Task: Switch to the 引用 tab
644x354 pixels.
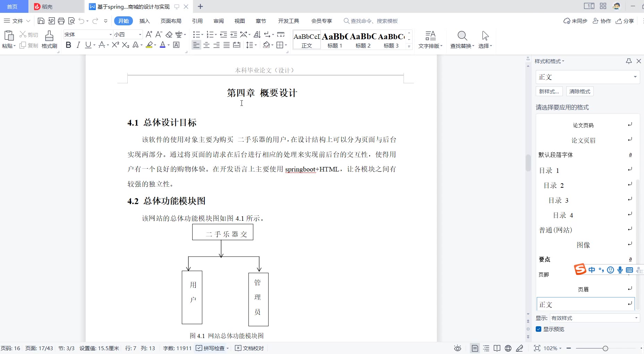Action: tap(197, 21)
